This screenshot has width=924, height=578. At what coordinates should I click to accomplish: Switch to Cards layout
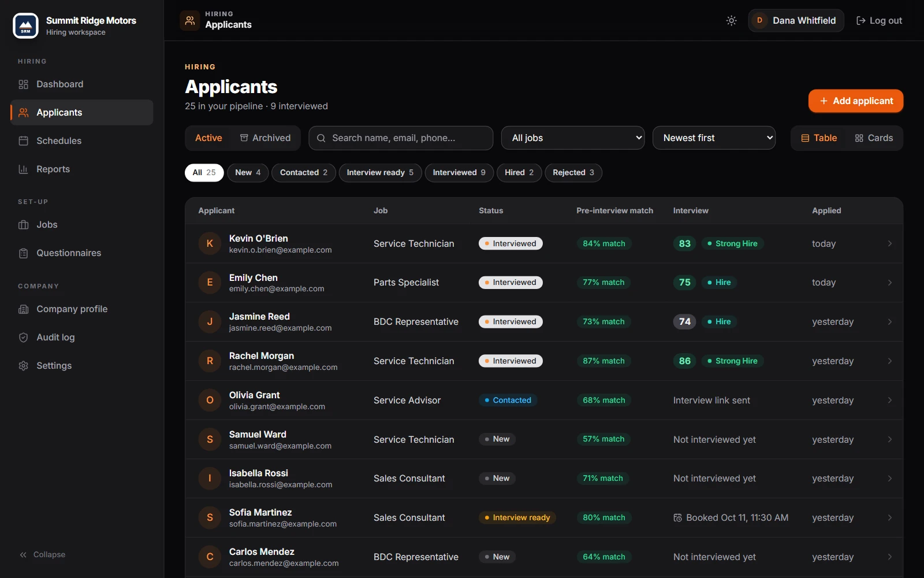pyautogui.click(x=874, y=138)
